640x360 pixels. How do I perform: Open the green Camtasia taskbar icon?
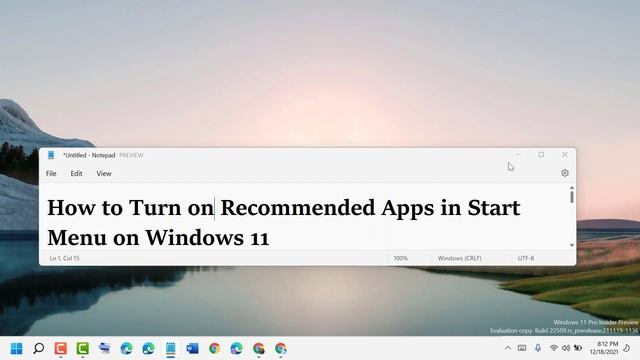pyautogui.click(x=83, y=349)
